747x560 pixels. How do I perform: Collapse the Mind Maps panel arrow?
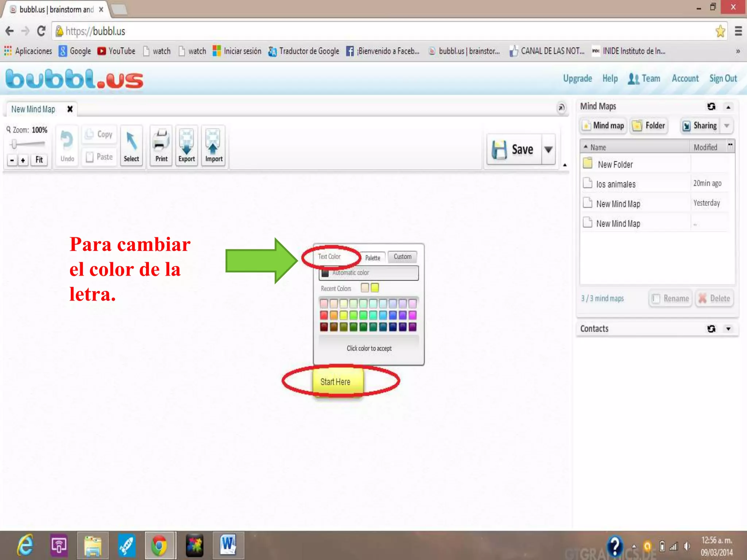pyautogui.click(x=728, y=107)
